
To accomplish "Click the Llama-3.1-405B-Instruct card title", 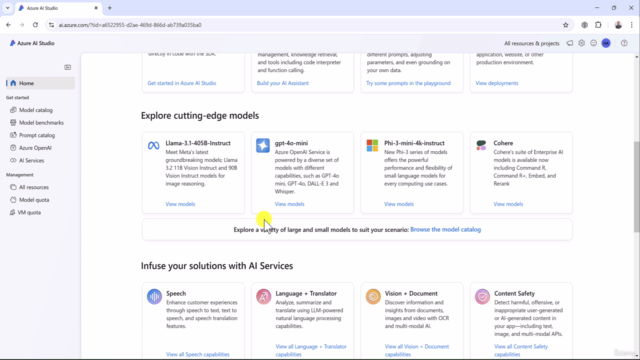I will [198, 143].
